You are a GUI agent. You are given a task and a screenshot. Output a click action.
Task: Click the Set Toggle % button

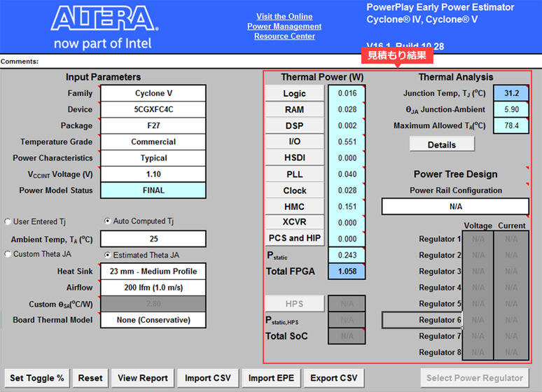[x=37, y=378]
